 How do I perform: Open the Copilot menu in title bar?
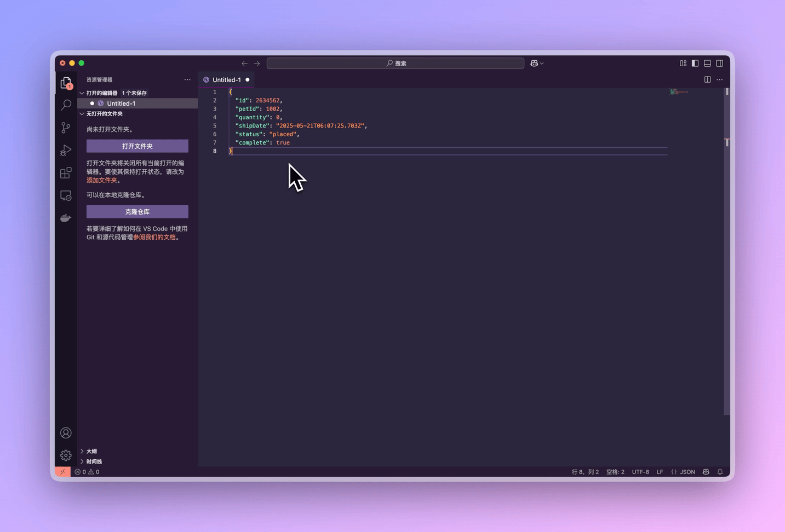[537, 63]
